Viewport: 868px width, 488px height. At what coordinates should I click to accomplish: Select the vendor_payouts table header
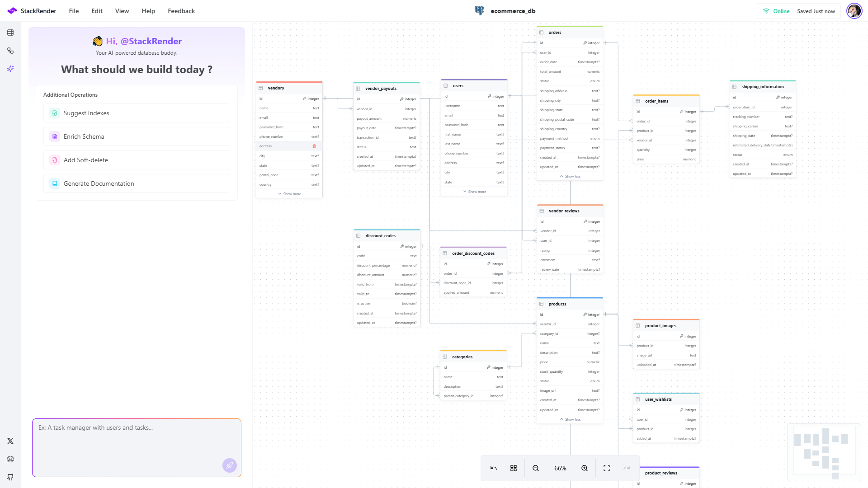[387, 89]
